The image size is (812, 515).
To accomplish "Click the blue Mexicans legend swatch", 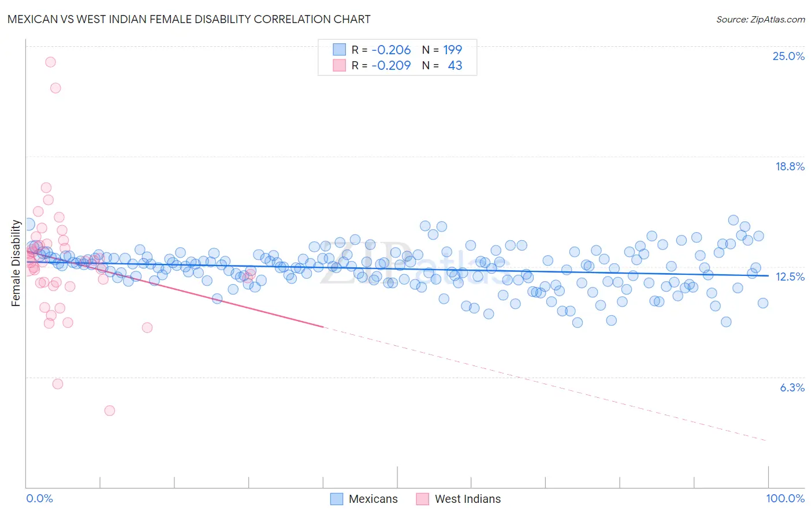I will 337,499.
